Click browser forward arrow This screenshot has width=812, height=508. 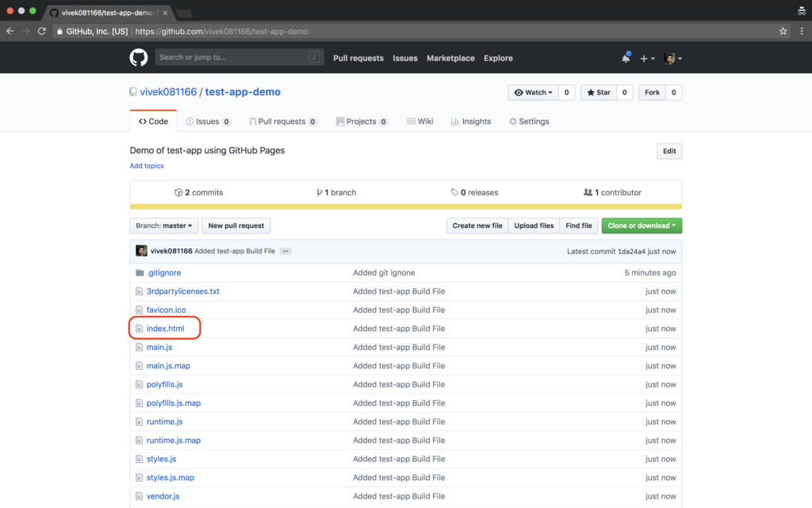tap(26, 31)
